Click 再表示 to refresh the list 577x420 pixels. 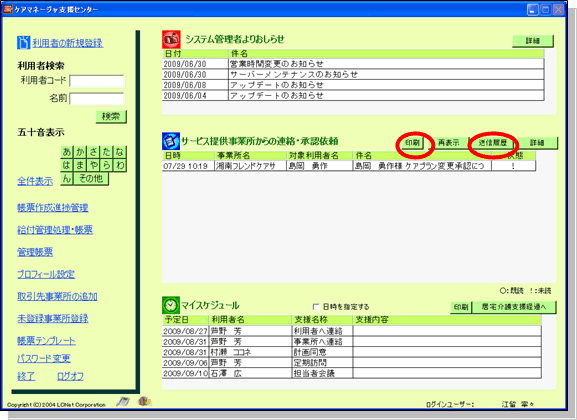[x=448, y=143]
